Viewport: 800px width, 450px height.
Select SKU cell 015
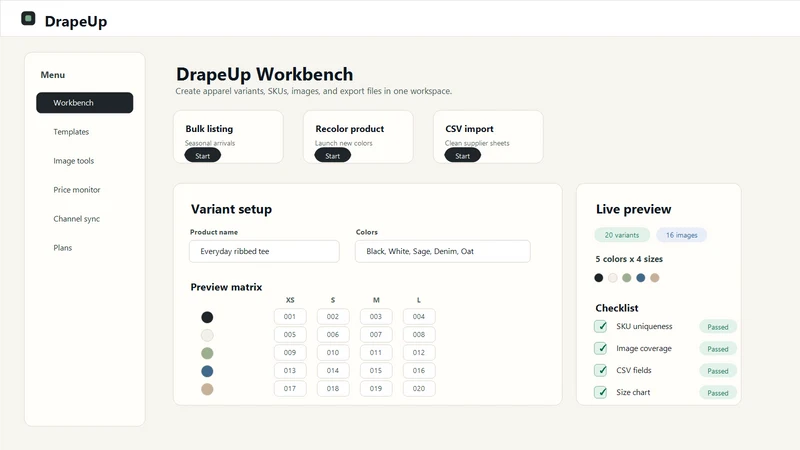[x=376, y=370]
